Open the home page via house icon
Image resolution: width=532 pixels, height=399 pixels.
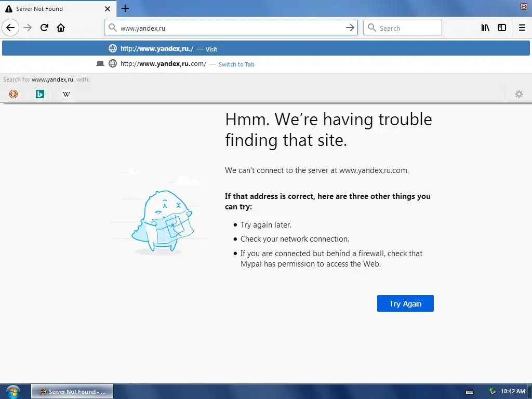[61, 28]
